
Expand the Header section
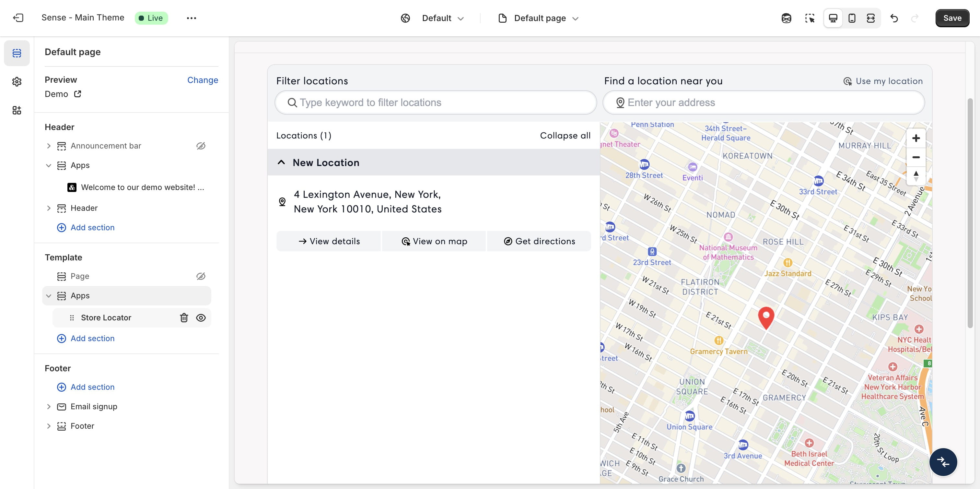click(x=49, y=208)
